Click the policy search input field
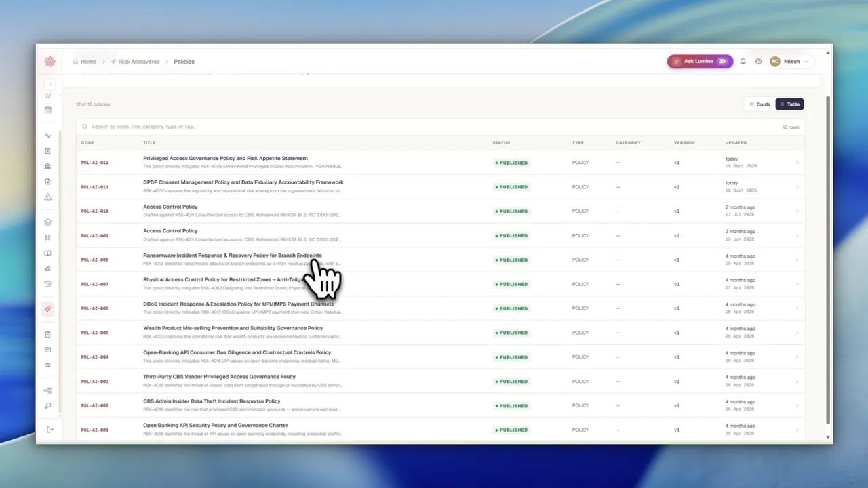This screenshot has height=488, width=868. [441, 127]
